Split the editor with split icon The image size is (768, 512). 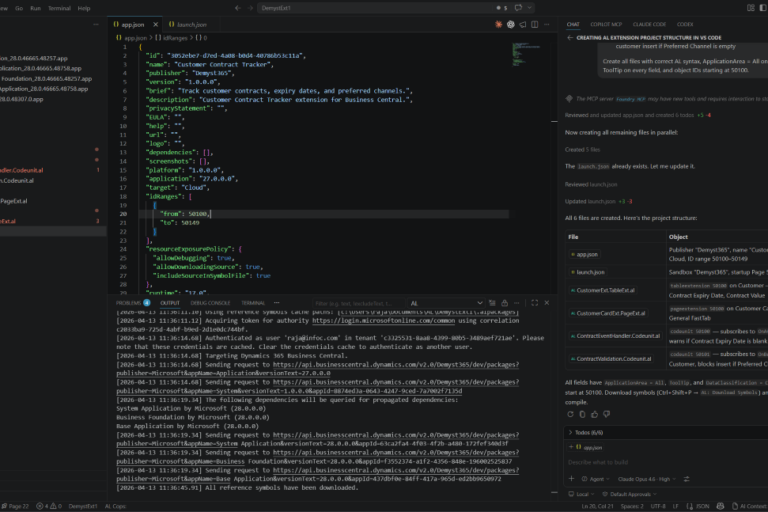tap(535, 24)
